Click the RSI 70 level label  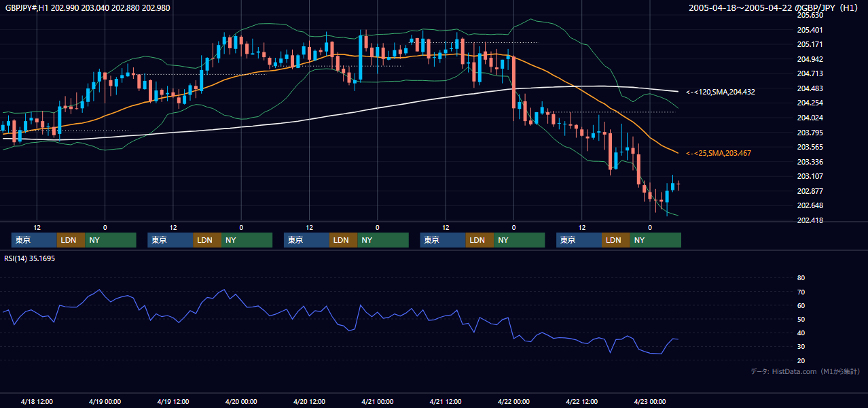801,292
